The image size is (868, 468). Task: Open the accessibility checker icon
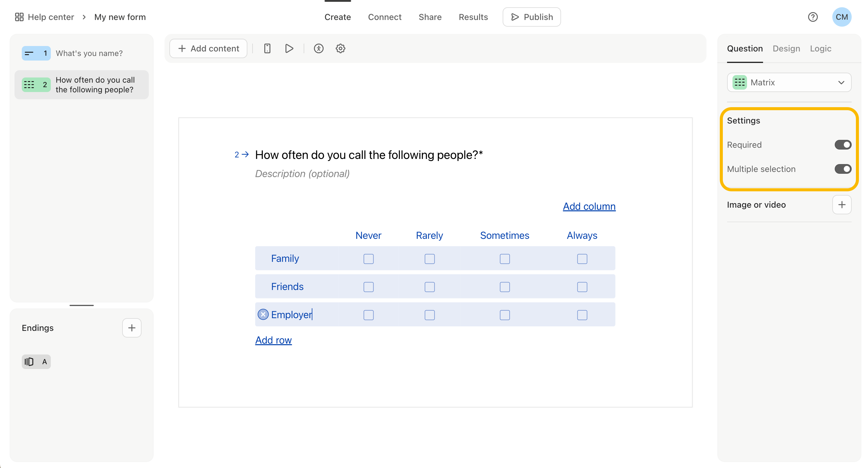pyautogui.click(x=318, y=48)
